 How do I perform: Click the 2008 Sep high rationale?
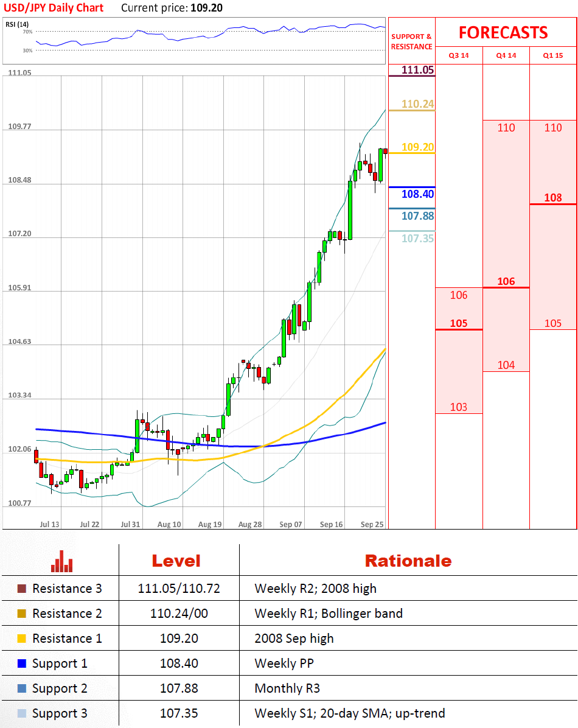pyautogui.click(x=294, y=639)
